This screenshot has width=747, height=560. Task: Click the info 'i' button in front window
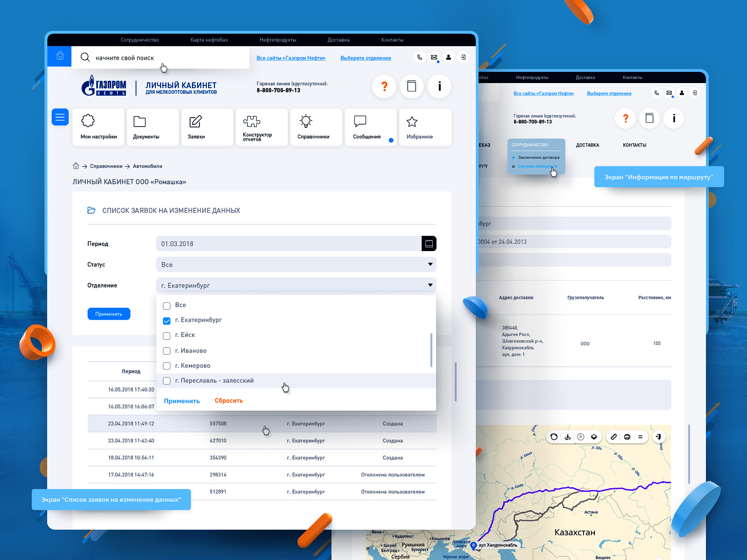coord(439,86)
